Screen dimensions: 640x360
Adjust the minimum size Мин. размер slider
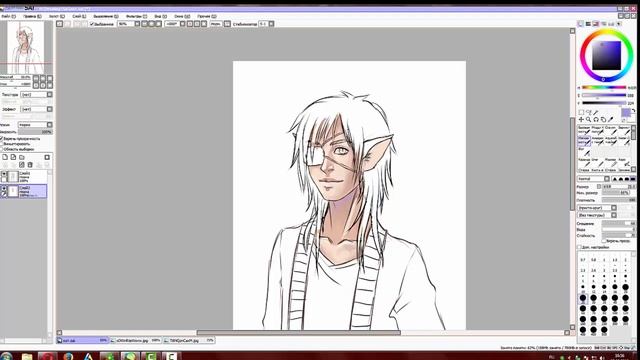[x=619, y=193]
